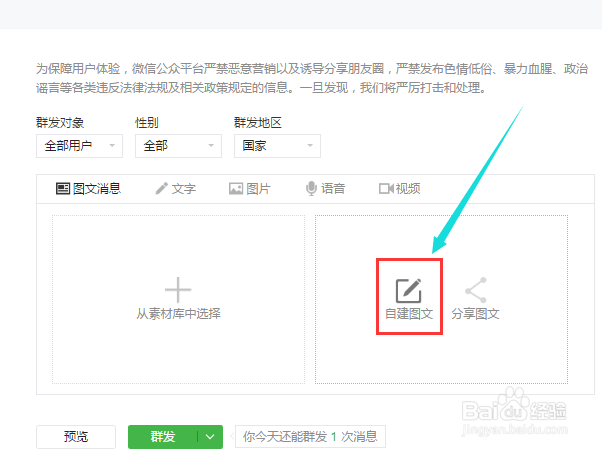
Task: Open the 群发地区 dropdown showing 国家
Action: (278, 146)
